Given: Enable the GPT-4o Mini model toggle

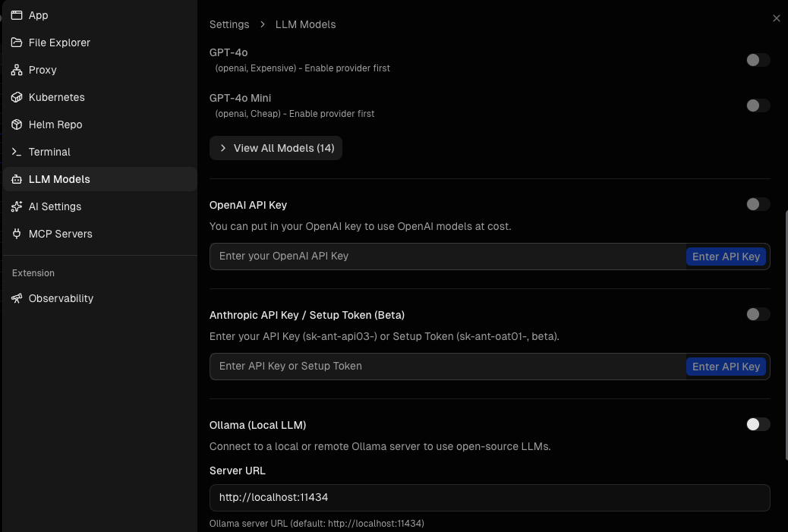Looking at the screenshot, I should coord(758,105).
